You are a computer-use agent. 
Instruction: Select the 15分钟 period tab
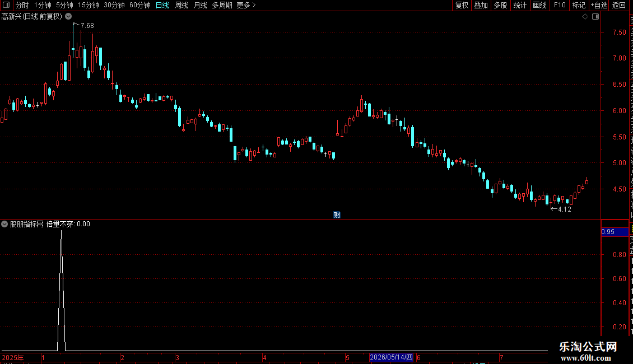88,5
